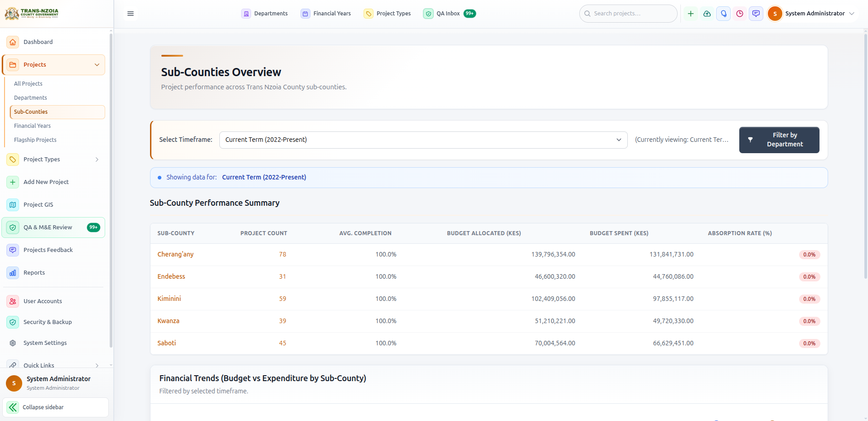Click the Projects folder icon in sidebar

pyautogui.click(x=13, y=65)
